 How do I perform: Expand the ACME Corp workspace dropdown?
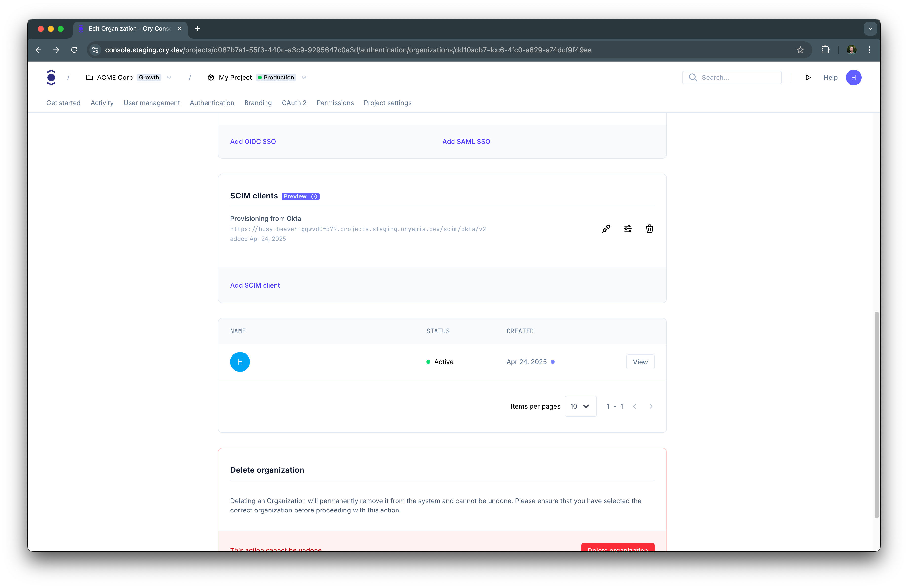pyautogui.click(x=169, y=78)
